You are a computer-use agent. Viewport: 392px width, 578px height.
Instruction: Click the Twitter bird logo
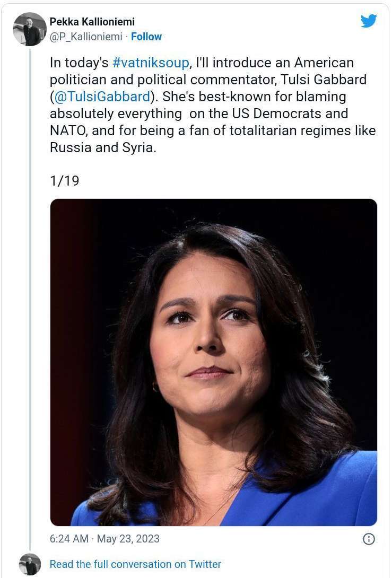point(368,21)
